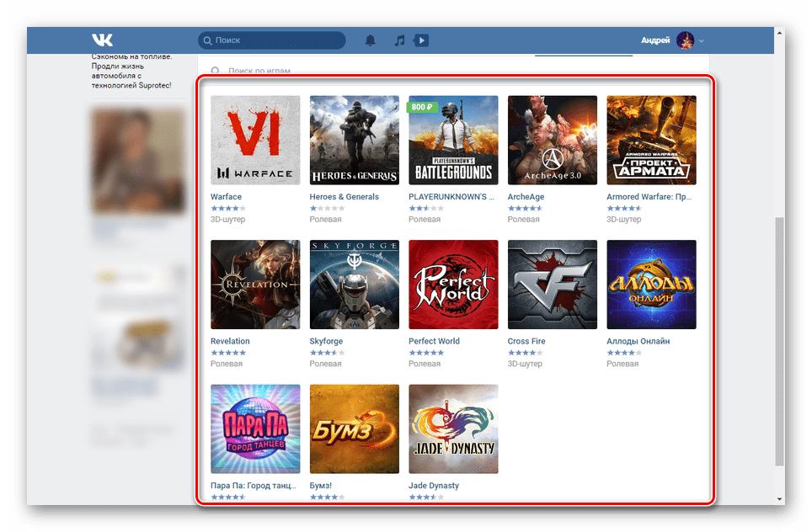Click the Андрей user name in header

coord(655,40)
